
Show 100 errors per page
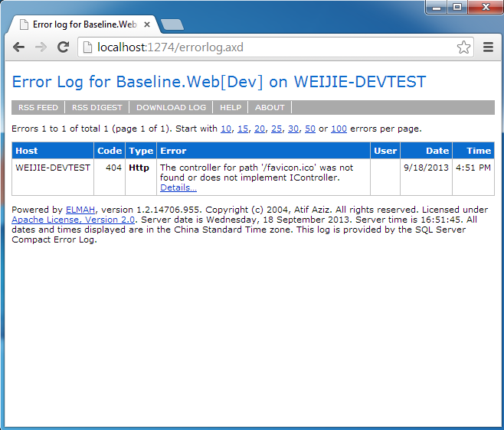339,129
